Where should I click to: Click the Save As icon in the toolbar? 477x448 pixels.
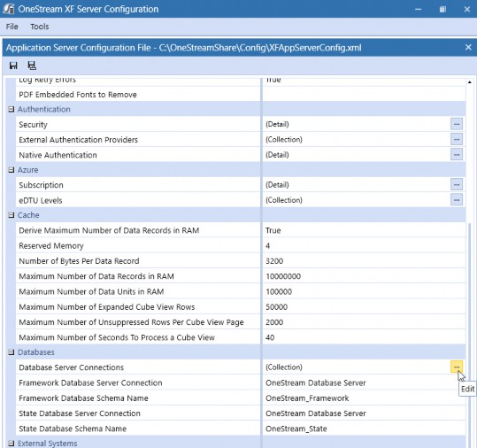point(32,66)
